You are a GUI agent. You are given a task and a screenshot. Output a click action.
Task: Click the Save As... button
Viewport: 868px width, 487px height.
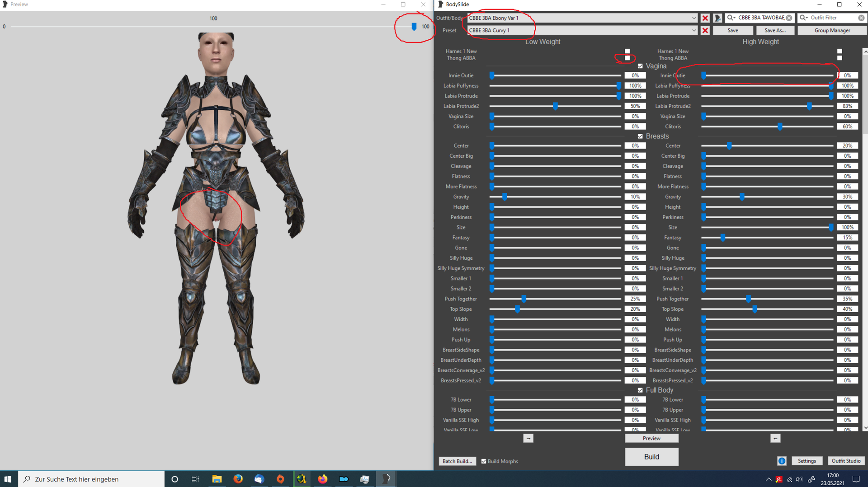(775, 30)
